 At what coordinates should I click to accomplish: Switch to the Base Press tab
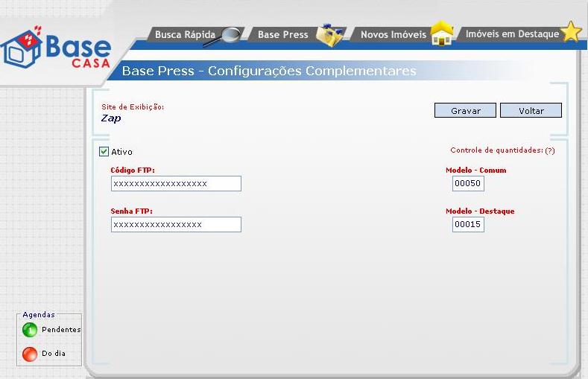click(282, 35)
